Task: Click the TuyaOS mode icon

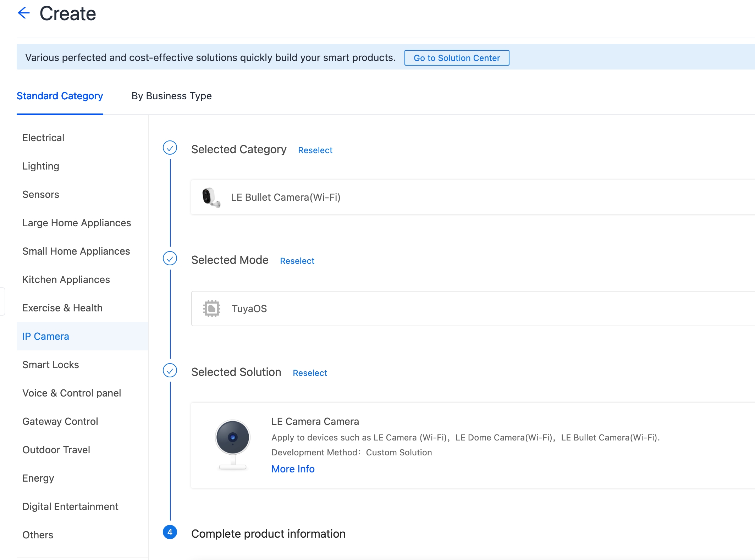Action: coord(212,308)
